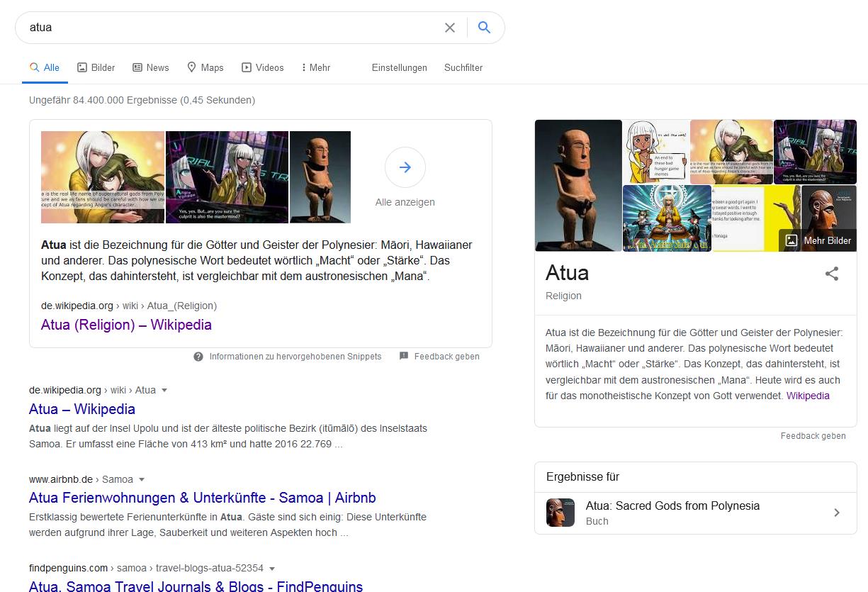The image size is (868, 592).
Task: Expand the dropdown arrow next to de.wikipedia.org › wiki › Atua
Action: pos(164,390)
